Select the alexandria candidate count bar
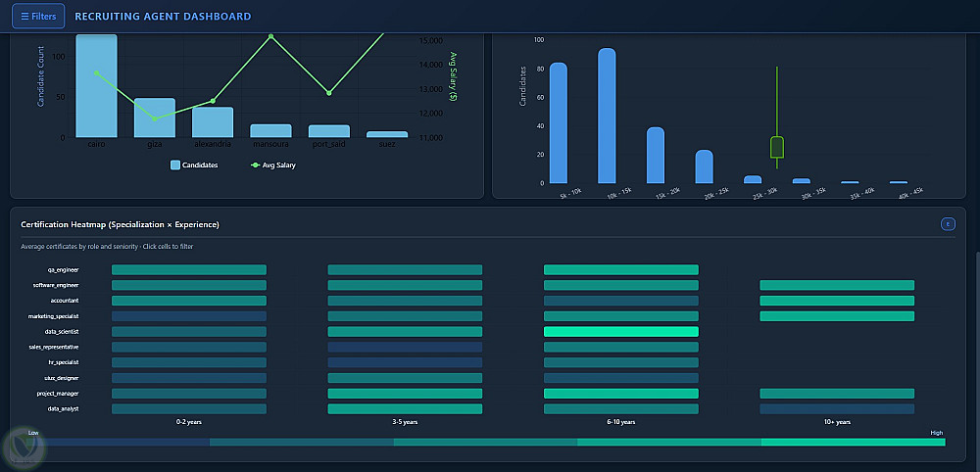Viewport: 980px width, 472px height. pyautogui.click(x=213, y=122)
